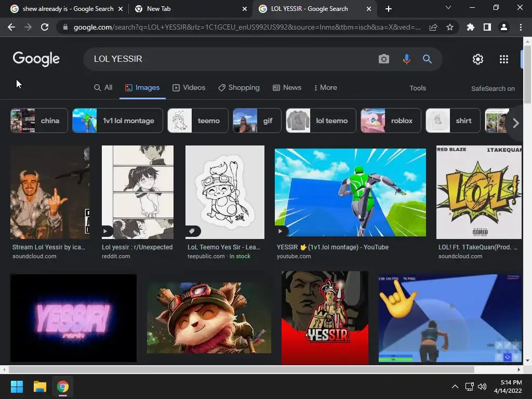Click the Chrome taskbar icon

point(62,387)
